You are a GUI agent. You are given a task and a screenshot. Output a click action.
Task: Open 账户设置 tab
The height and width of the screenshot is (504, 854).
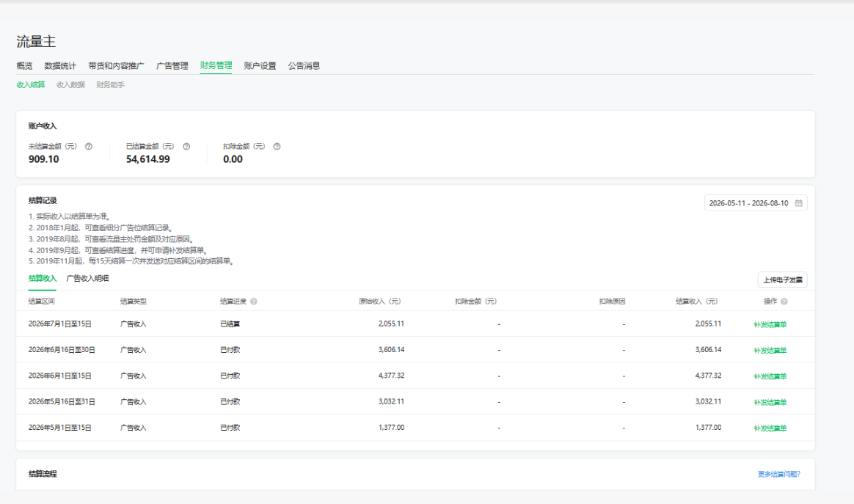click(260, 66)
